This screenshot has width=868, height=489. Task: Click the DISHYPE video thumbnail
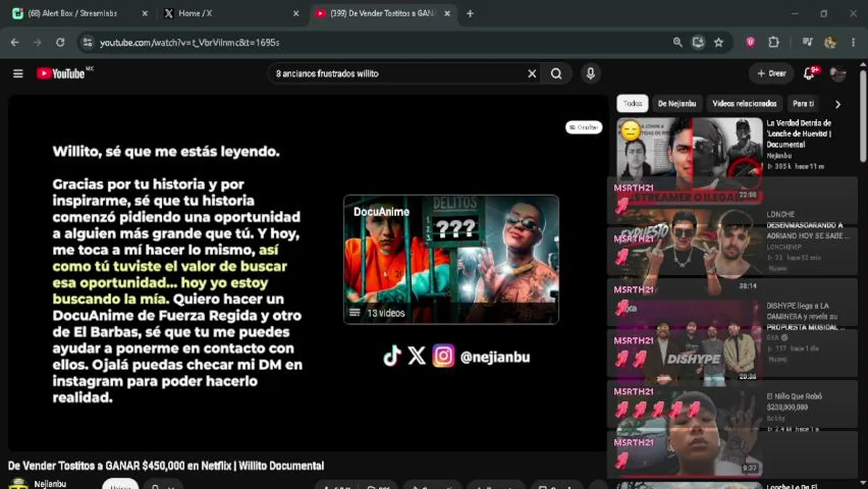tap(689, 341)
